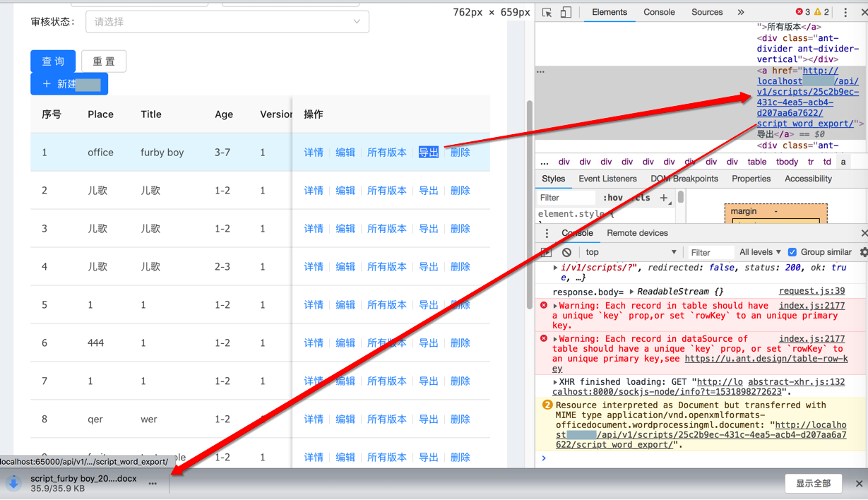Open the DevTools three-dot customize menu

coord(845,13)
